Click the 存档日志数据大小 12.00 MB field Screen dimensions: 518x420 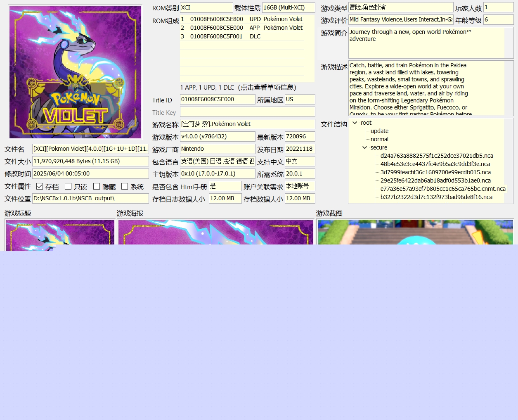click(225, 199)
